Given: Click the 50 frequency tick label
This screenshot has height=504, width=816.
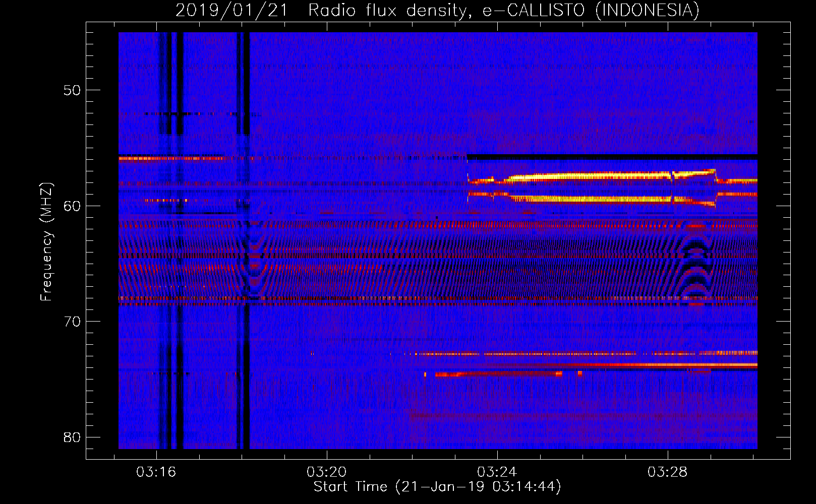Looking at the screenshot, I should [x=72, y=90].
